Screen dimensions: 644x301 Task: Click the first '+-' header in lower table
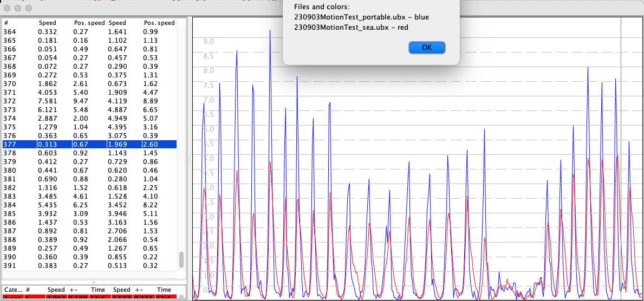point(78,290)
